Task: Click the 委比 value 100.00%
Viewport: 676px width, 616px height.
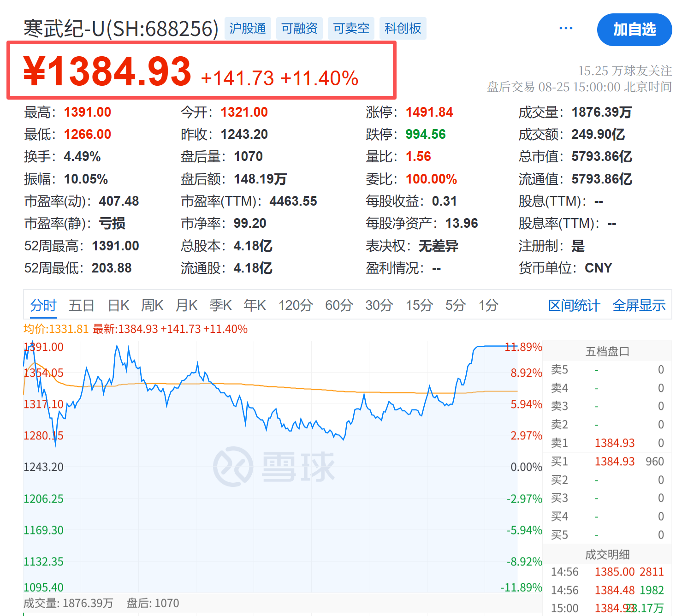Action: (432, 179)
